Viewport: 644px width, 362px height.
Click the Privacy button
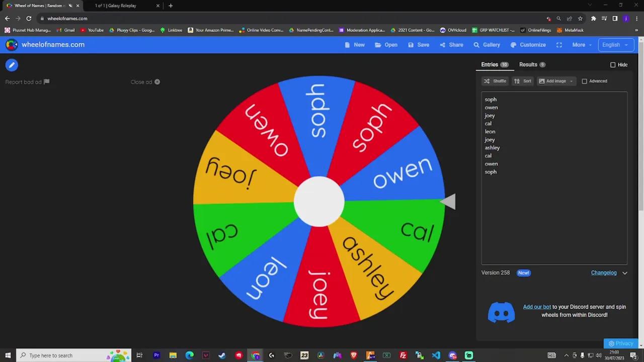[621, 344]
